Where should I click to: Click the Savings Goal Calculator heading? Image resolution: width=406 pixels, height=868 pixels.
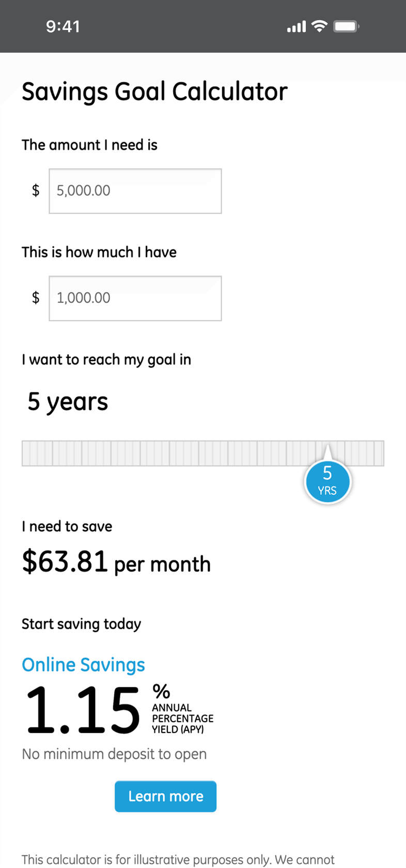pyautogui.click(x=154, y=92)
